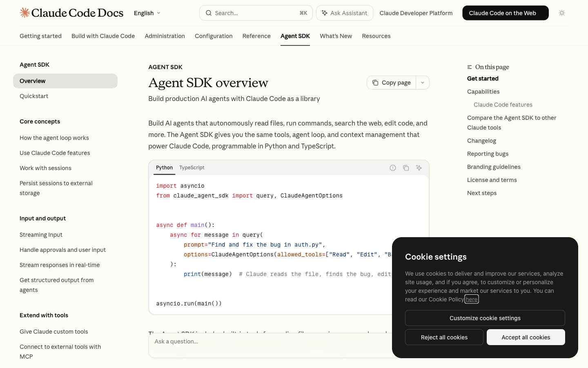
Task: Switch to the Configuration tab
Action: point(214,36)
